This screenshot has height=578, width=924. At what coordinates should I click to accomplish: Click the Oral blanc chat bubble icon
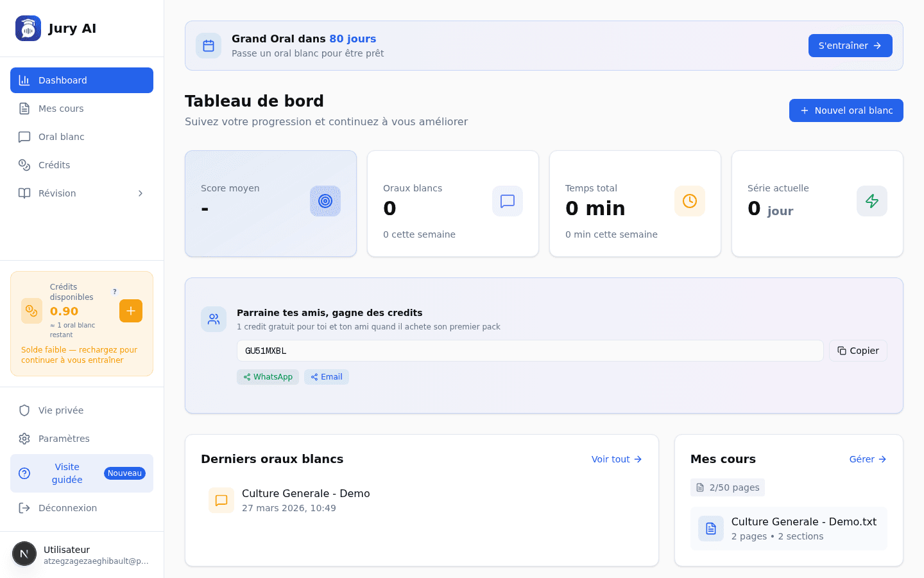[x=24, y=136]
